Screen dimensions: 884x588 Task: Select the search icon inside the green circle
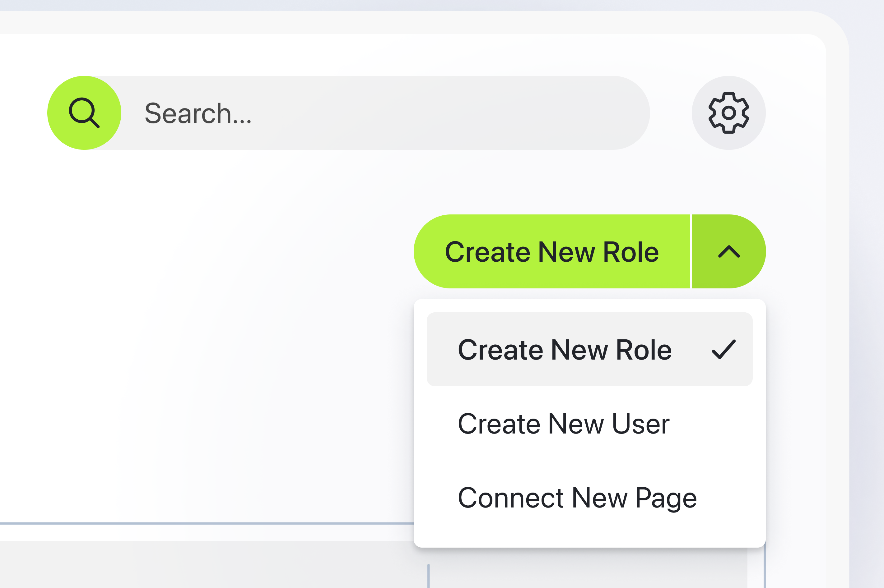tap(84, 114)
